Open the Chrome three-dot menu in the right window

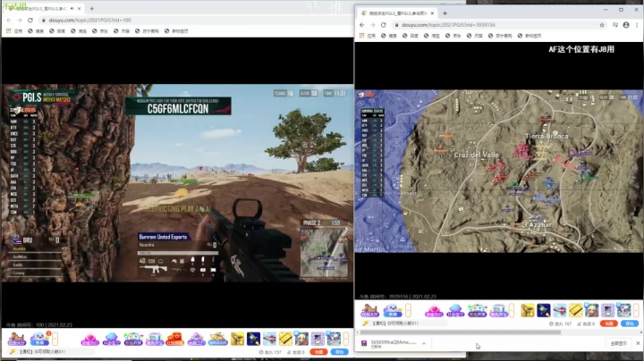(x=637, y=25)
